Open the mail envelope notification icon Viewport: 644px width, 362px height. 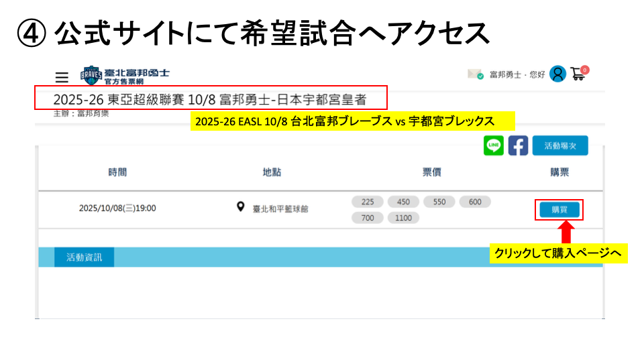pos(475,74)
